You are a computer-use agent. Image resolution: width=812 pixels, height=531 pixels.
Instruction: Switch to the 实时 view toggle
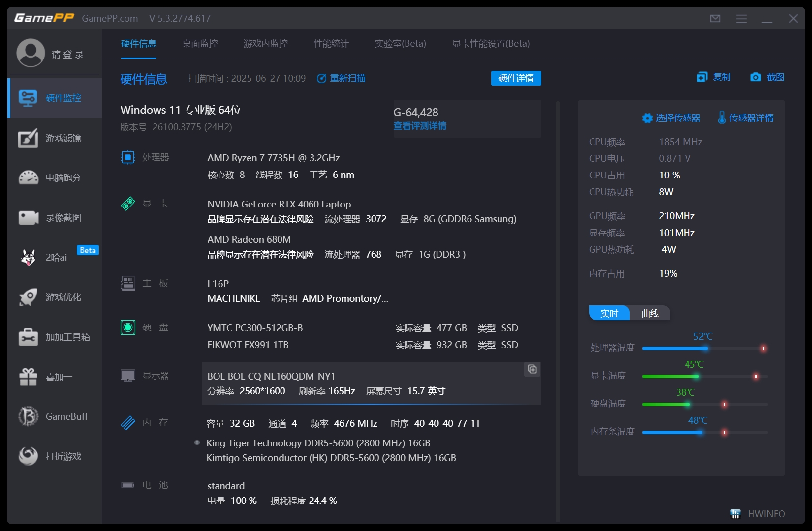[x=609, y=313]
